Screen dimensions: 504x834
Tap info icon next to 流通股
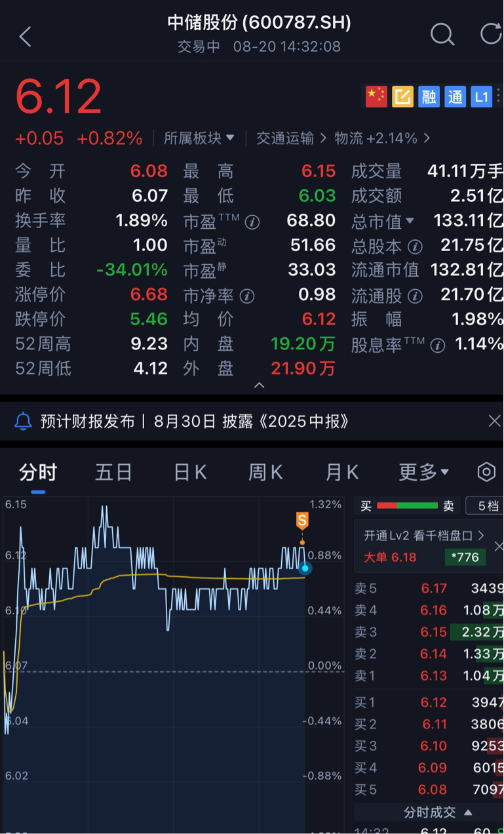pos(415,296)
